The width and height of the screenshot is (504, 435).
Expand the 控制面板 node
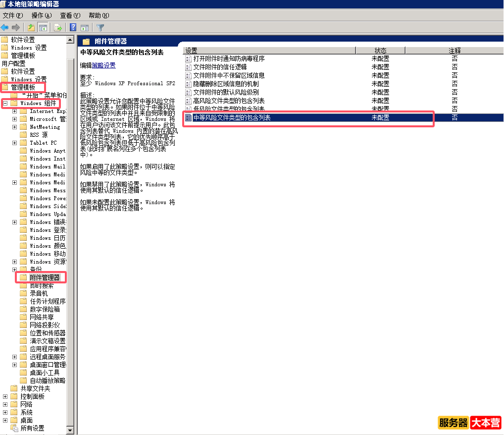coord(5,397)
